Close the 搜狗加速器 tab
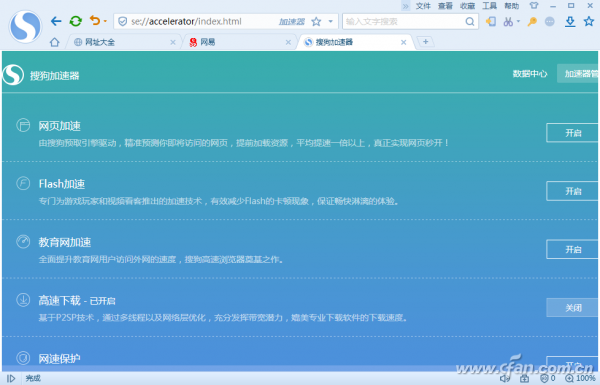600x385 pixels. click(x=403, y=42)
